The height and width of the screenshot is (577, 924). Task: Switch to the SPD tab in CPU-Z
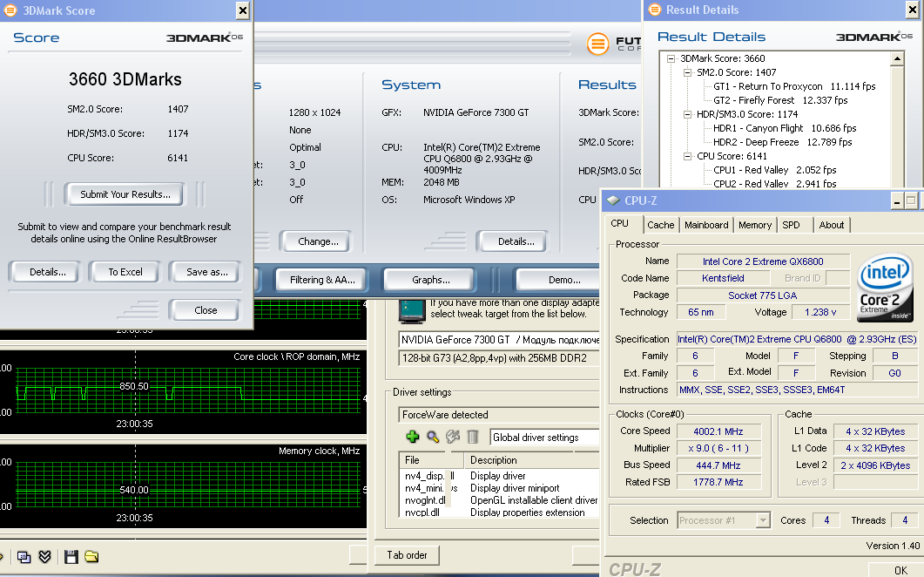[792, 225]
